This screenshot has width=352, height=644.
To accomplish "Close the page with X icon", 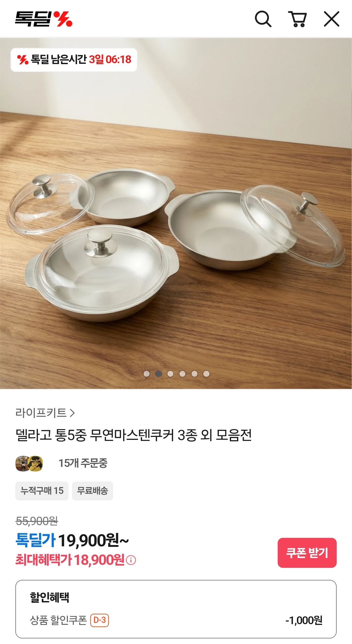I will click(331, 19).
